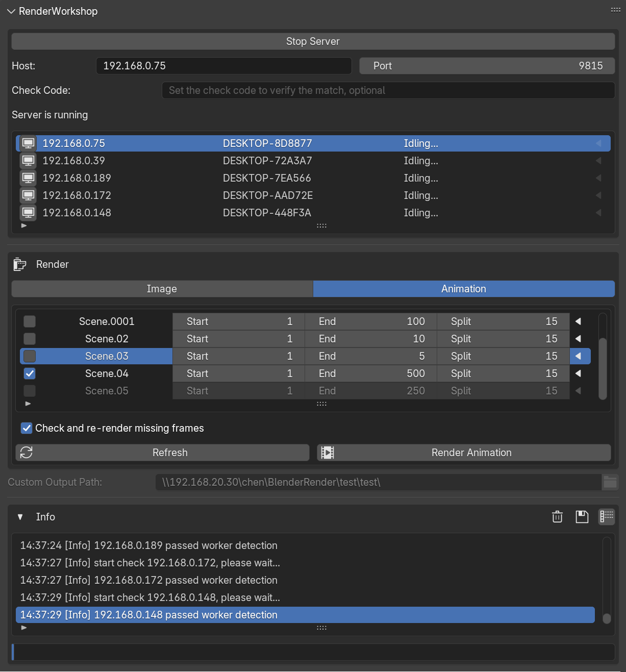Select the Animation tab
This screenshot has width=626, height=672.
coord(463,289)
